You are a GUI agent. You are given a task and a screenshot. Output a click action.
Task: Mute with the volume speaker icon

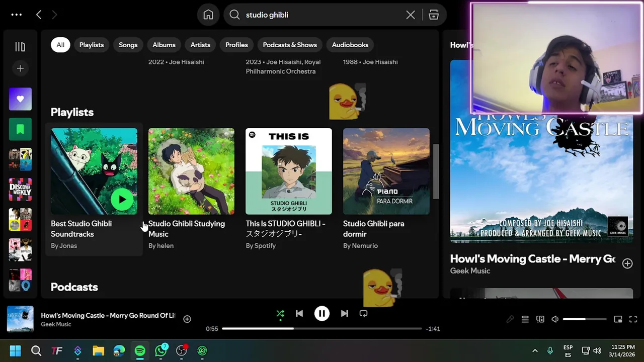(555, 319)
